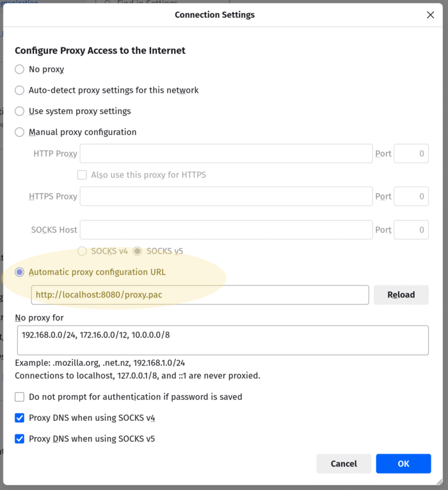Viewport: 448px width, 490px height.
Task: Enable Manual proxy configuration radio button
Action: [x=20, y=132]
